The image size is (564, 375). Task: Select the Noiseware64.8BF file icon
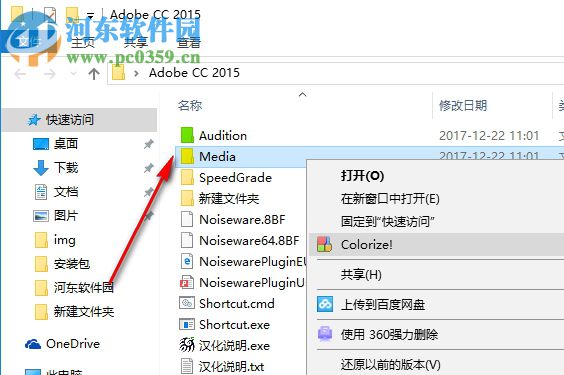click(187, 240)
